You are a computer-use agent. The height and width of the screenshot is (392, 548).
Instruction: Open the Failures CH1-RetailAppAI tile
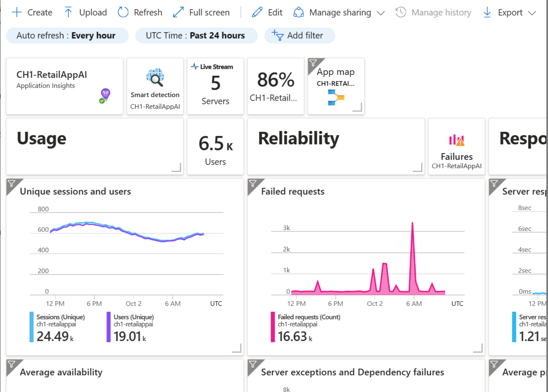click(457, 146)
